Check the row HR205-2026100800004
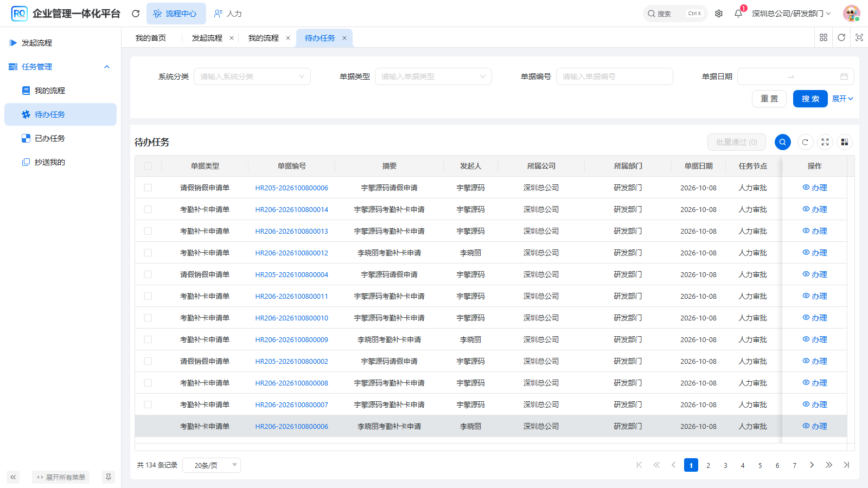The width and height of the screenshot is (868, 488). point(148,274)
